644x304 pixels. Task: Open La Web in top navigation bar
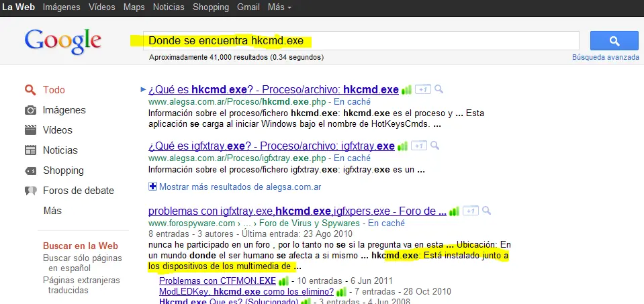pyautogui.click(x=19, y=7)
